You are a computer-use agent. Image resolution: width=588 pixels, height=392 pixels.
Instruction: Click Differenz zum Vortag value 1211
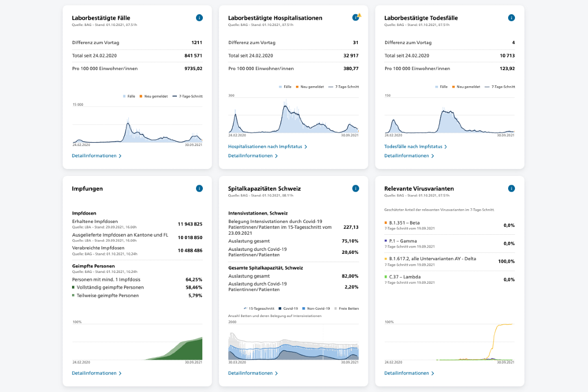pos(197,43)
